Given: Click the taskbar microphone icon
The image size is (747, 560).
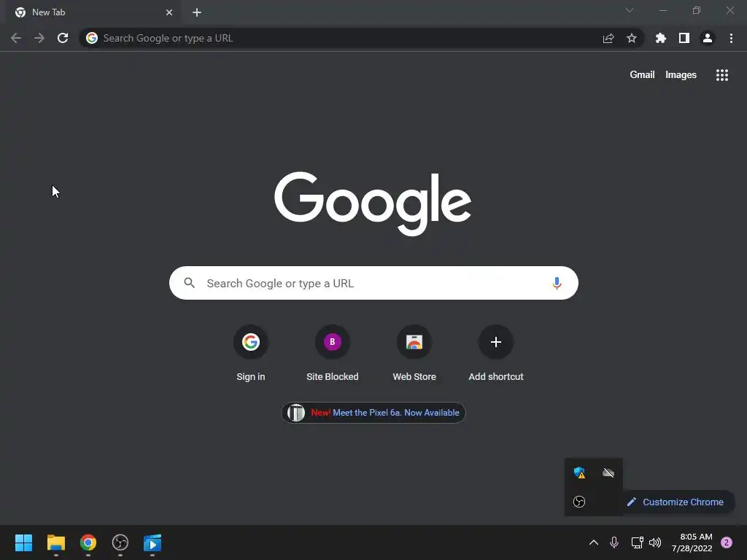Looking at the screenshot, I should pyautogui.click(x=614, y=542).
